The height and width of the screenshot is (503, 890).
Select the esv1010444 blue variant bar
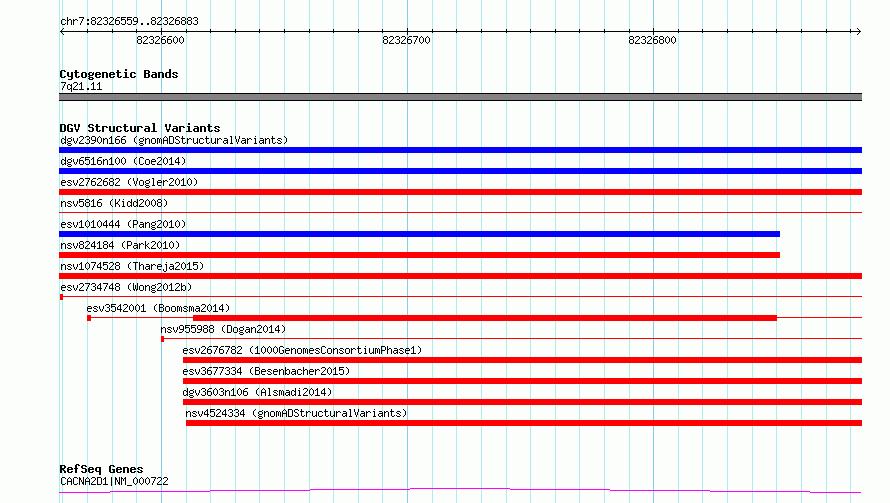coord(419,234)
